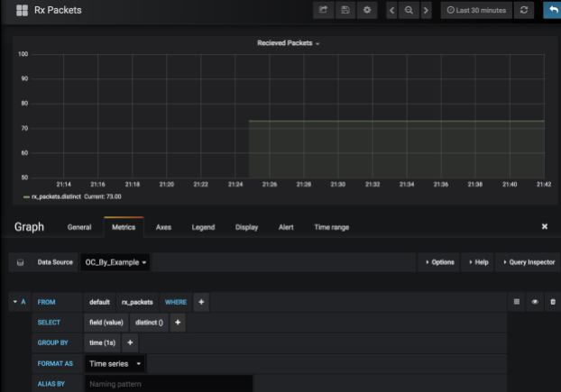Switch to the Alert tab
The width and height of the screenshot is (561, 392).
click(286, 227)
